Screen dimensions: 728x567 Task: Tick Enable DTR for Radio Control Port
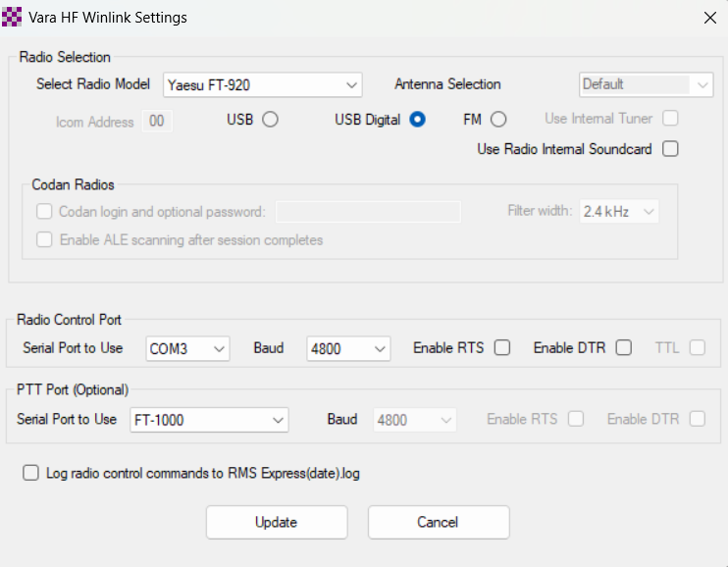623,348
